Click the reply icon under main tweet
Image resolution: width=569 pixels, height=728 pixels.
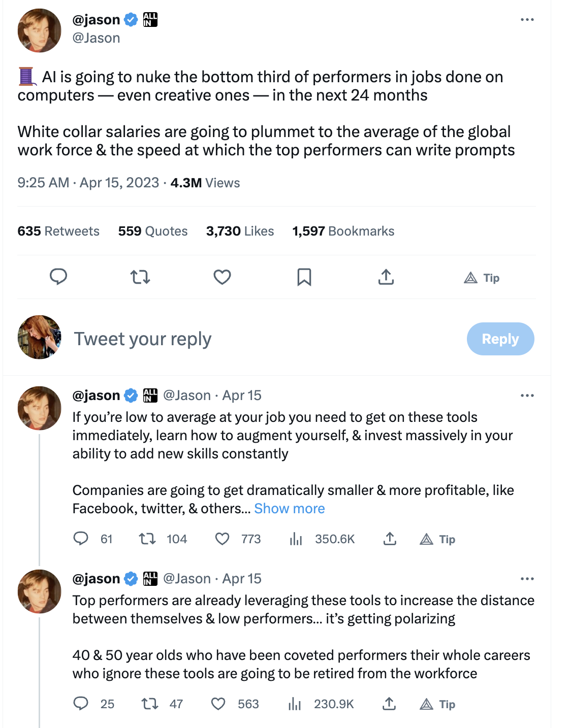click(58, 277)
